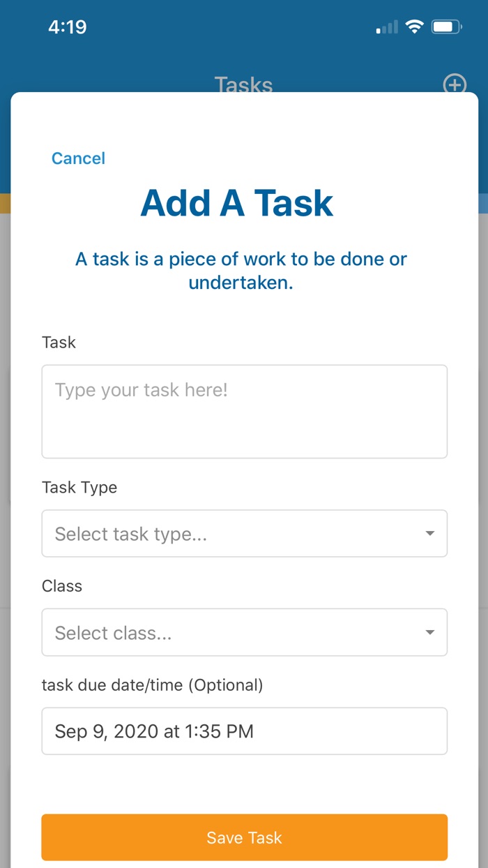Tap the Wi-Fi status icon

pos(415,27)
